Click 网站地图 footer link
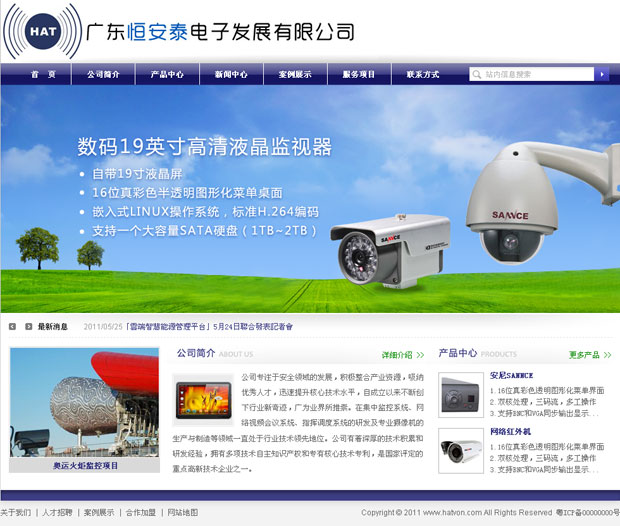This screenshot has width=620, height=526. [x=183, y=512]
